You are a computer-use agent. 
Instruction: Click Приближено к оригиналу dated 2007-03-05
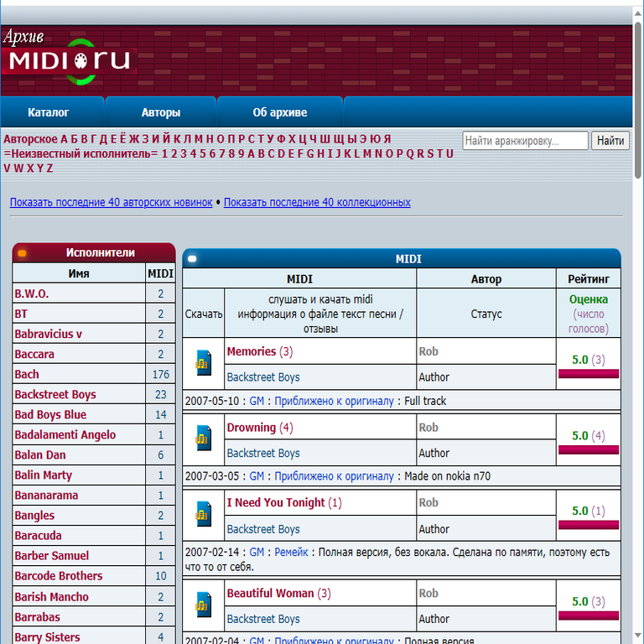(334, 476)
